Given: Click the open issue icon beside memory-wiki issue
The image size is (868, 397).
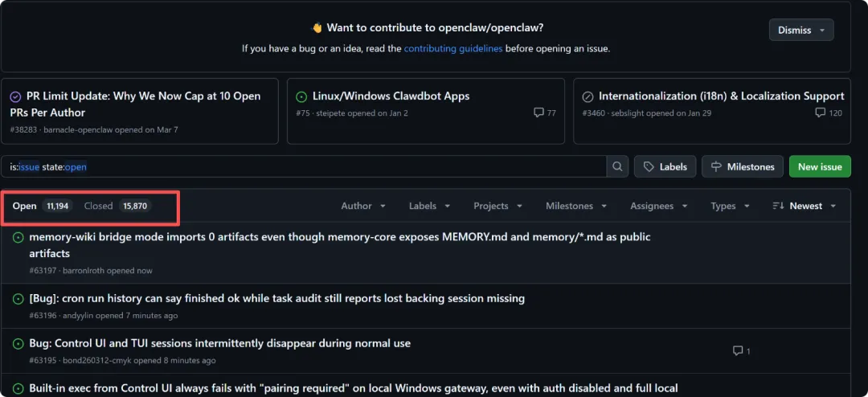Looking at the screenshot, I should [18, 237].
